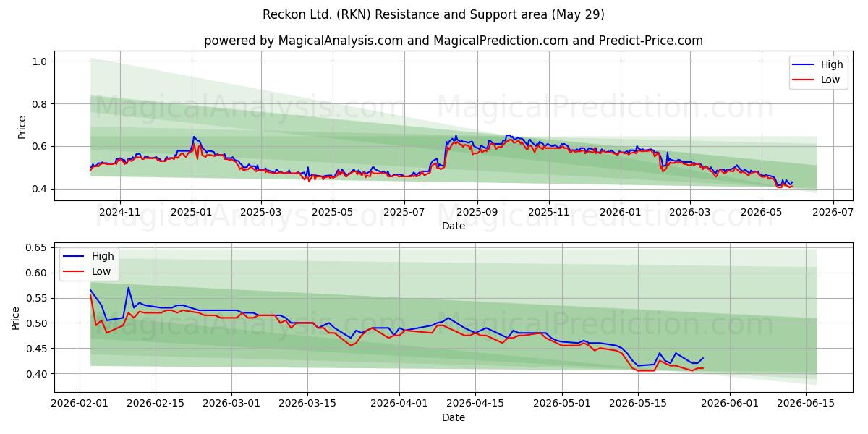Image resolution: width=868 pixels, height=434 pixels.
Task: Click the '2026-06-15' date label
Action: pyautogui.click(x=806, y=404)
